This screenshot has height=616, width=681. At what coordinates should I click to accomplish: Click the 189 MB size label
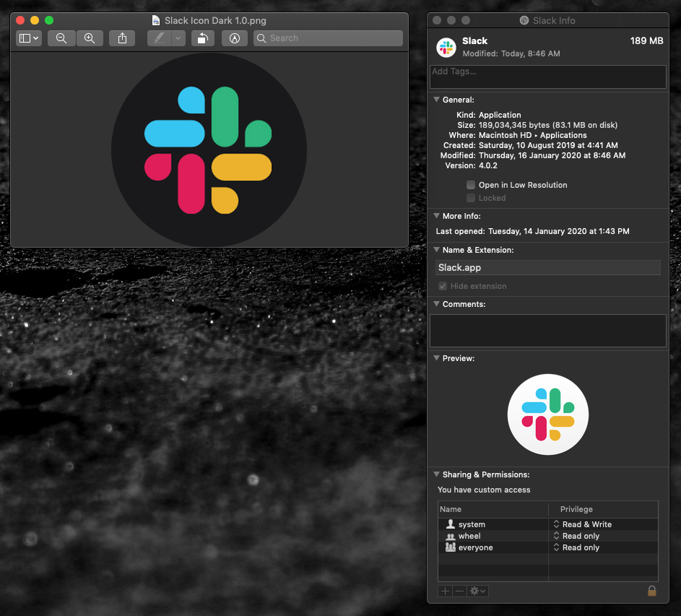pos(646,41)
